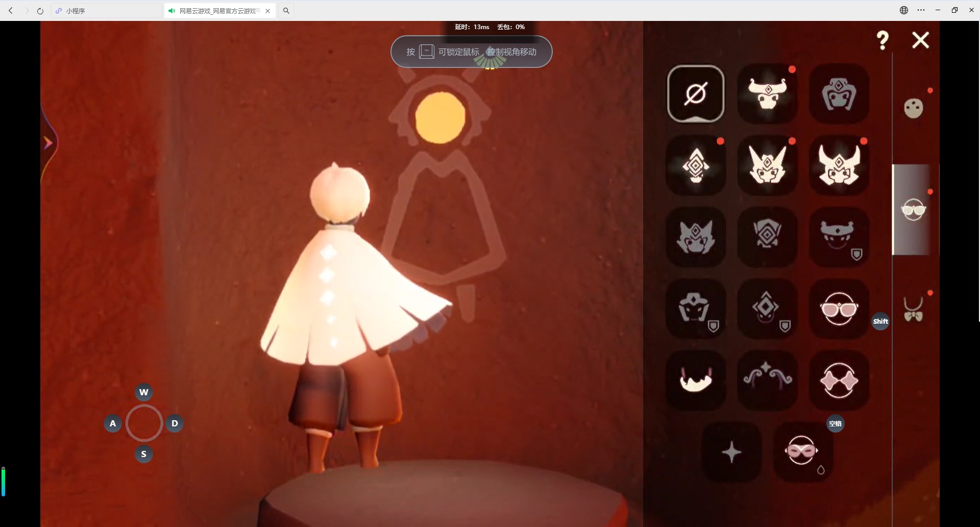Select the pink eye mask with droplet

803,452
